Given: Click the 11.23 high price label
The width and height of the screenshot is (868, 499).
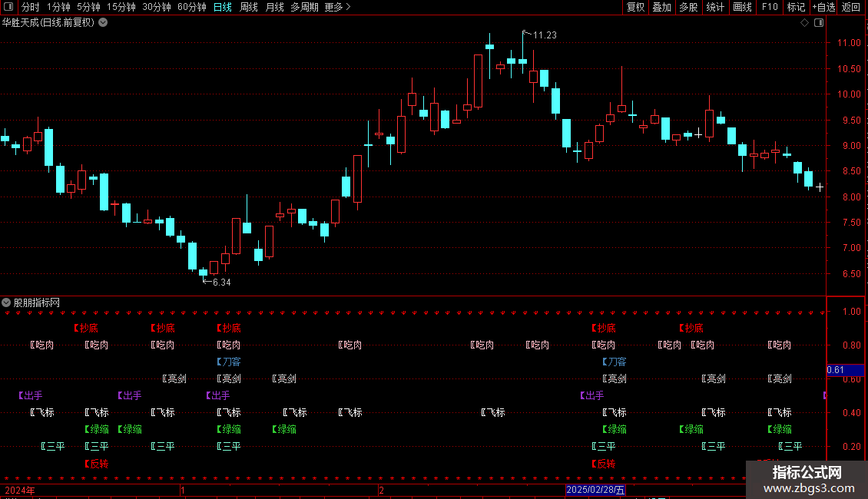Looking at the screenshot, I should click(545, 35).
